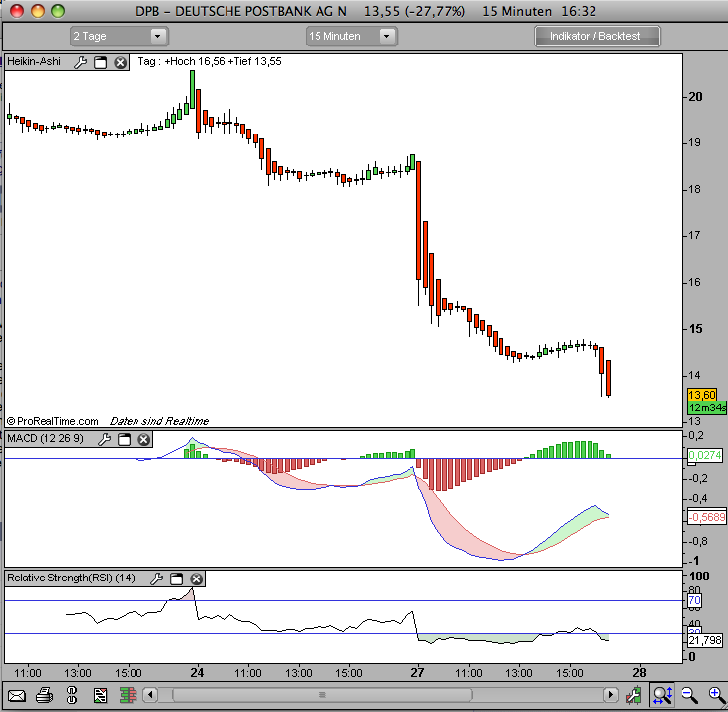728x712 pixels.
Task: Maximize the Heikin-Ashi chart panel
Action: tap(100, 62)
